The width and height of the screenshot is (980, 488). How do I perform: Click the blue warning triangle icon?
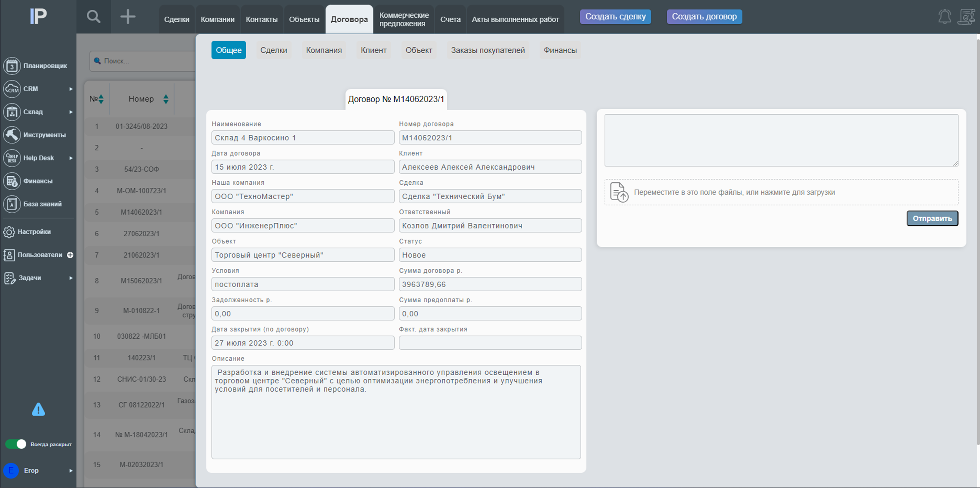click(38, 410)
